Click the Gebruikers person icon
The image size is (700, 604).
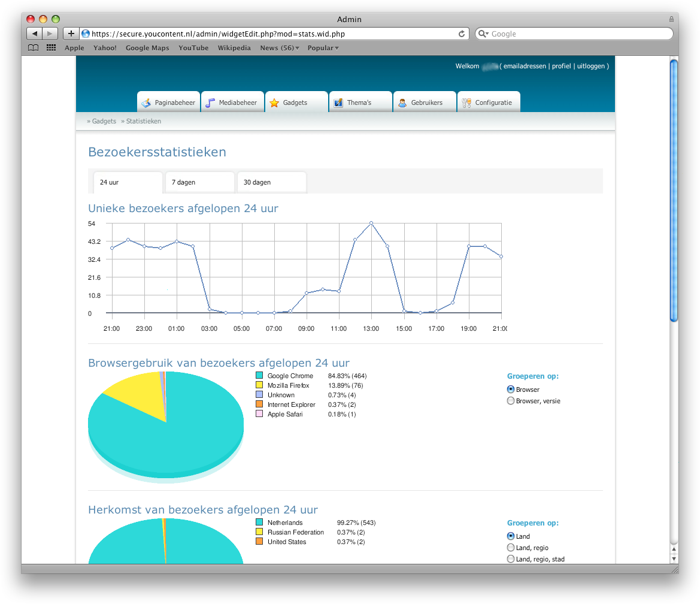[402, 103]
